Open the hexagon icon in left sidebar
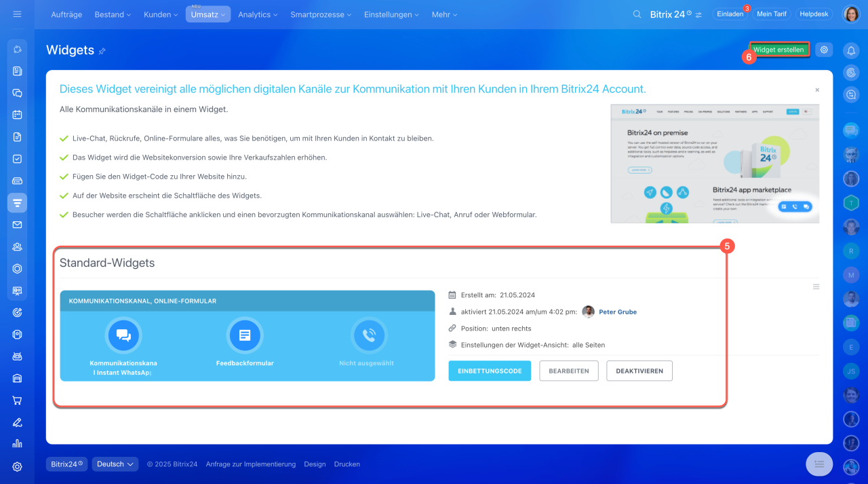868x484 pixels. pyautogui.click(x=18, y=268)
